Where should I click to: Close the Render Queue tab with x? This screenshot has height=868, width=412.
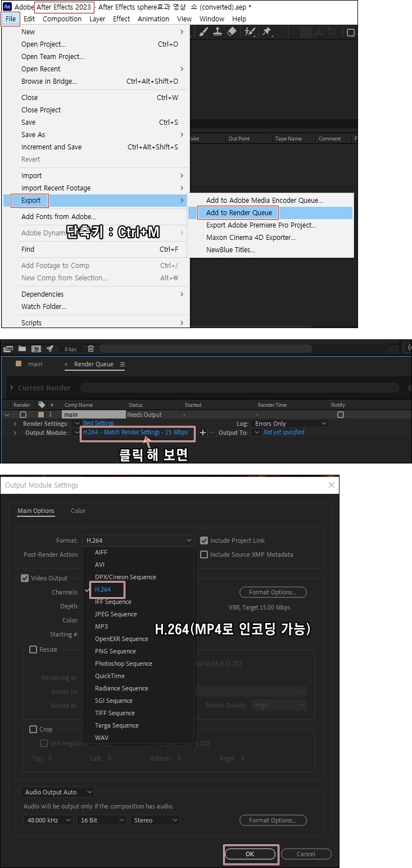click(x=66, y=364)
